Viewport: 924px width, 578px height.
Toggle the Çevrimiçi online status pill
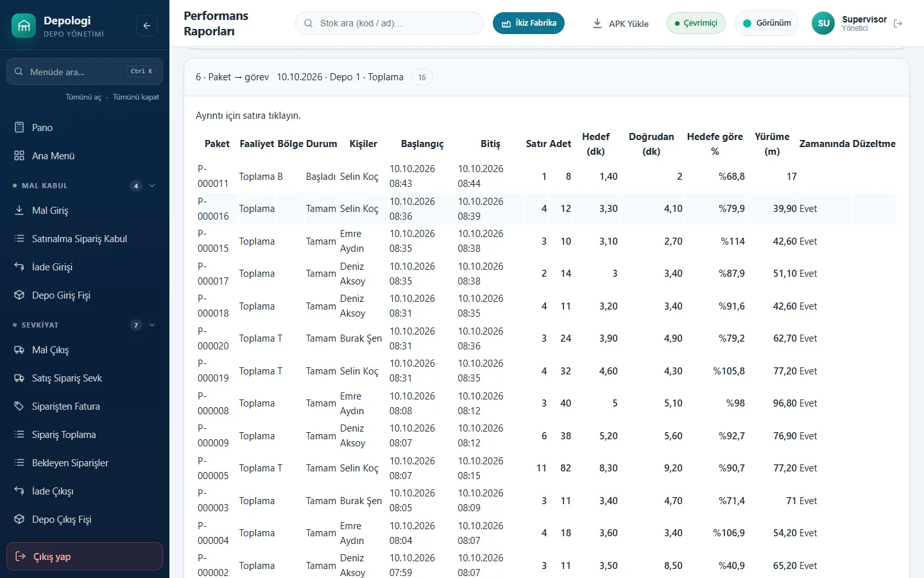click(696, 23)
